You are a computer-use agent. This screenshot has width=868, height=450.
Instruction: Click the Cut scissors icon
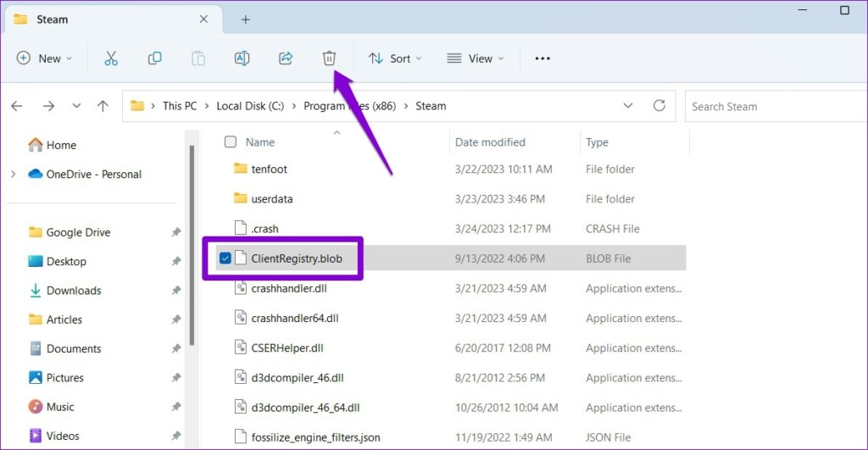pos(111,58)
